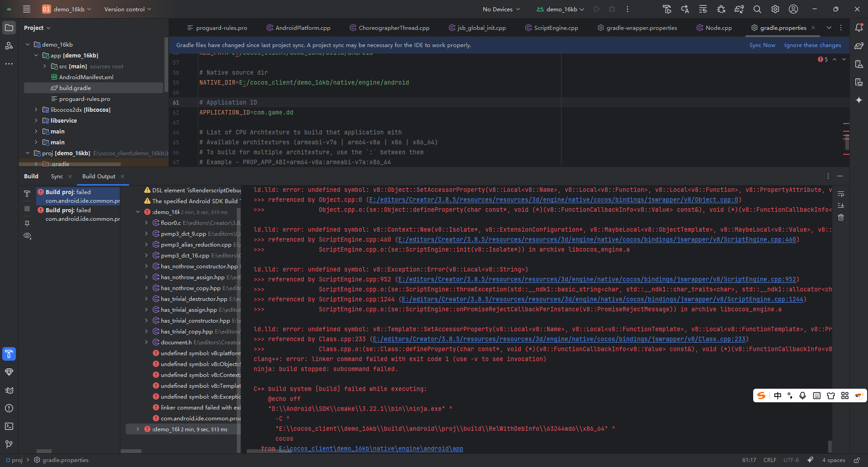Click the Search Everywhere magnifier icon

tap(757, 9)
